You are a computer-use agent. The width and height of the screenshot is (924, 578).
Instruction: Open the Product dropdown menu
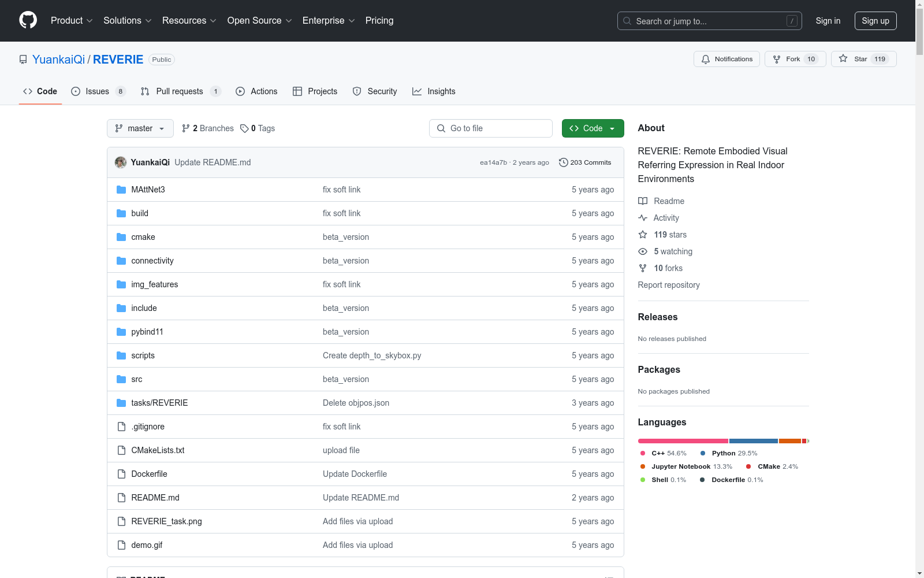[x=72, y=20]
